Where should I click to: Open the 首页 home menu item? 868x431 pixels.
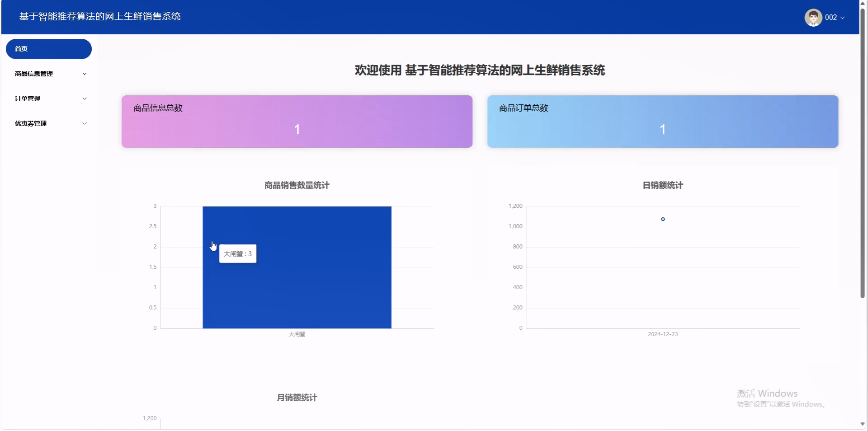point(49,49)
